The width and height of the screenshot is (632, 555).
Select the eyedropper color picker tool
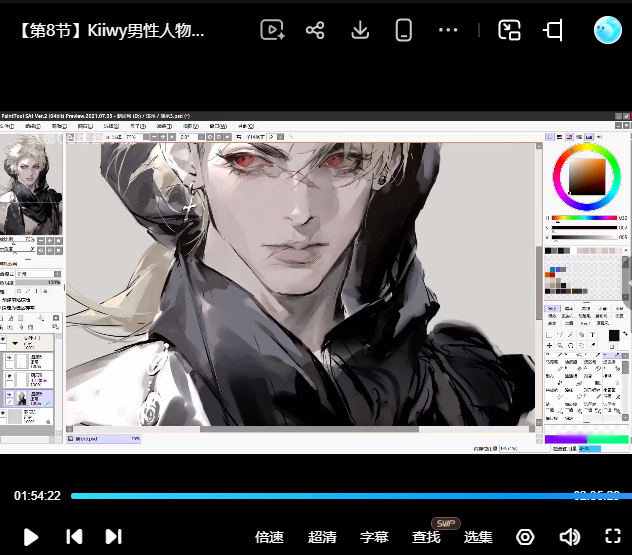592,345
